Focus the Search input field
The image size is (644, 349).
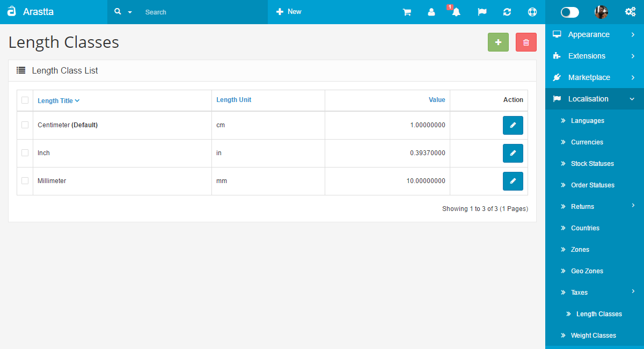point(204,12)
